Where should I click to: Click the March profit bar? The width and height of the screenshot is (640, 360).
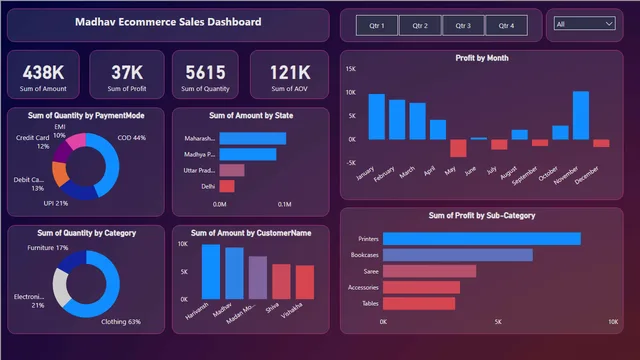[418, 121]
